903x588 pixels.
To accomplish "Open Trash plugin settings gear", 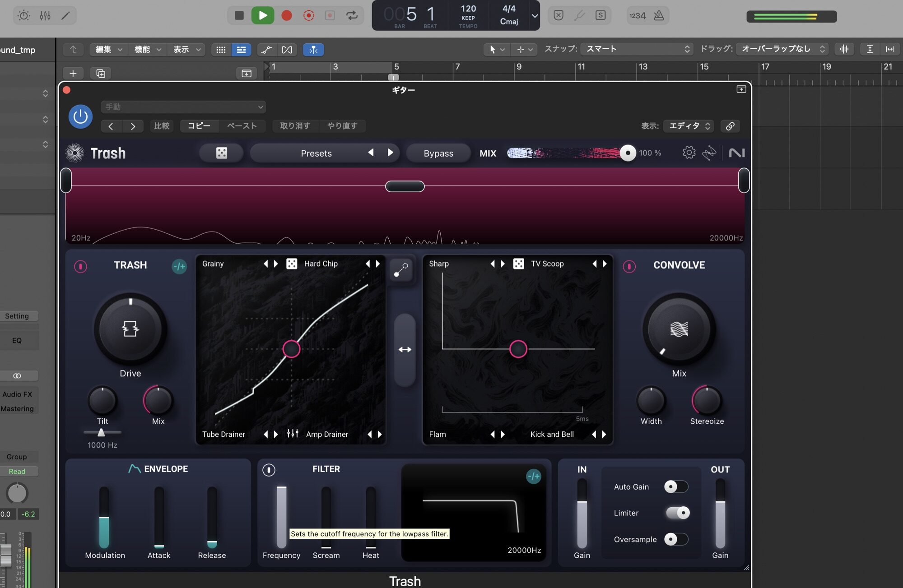I will tap(689, 153).
